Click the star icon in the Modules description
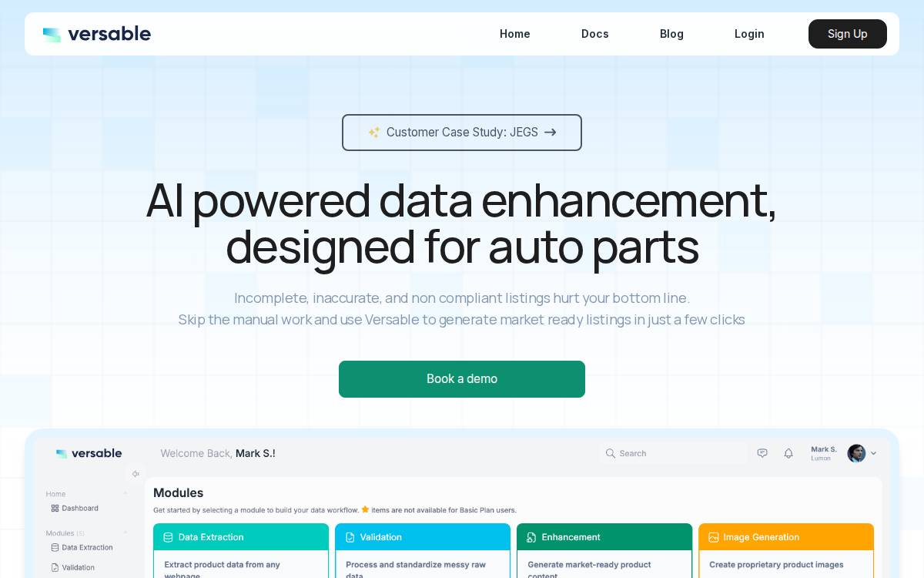 [x=365, y=509]
